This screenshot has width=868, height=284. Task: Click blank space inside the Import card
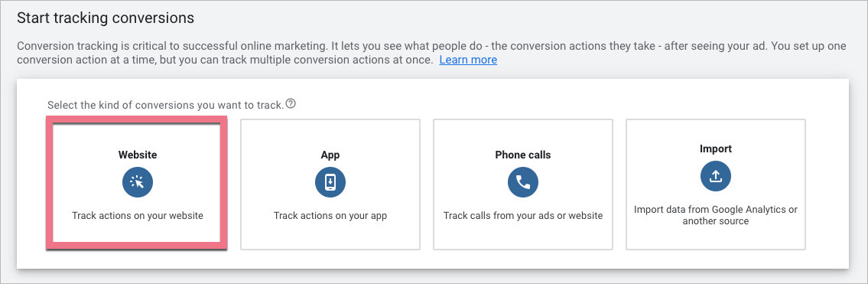coord(715,238)
